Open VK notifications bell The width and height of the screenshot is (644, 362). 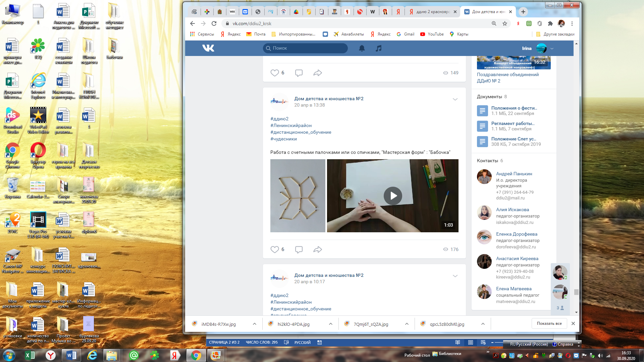point(362,48)
